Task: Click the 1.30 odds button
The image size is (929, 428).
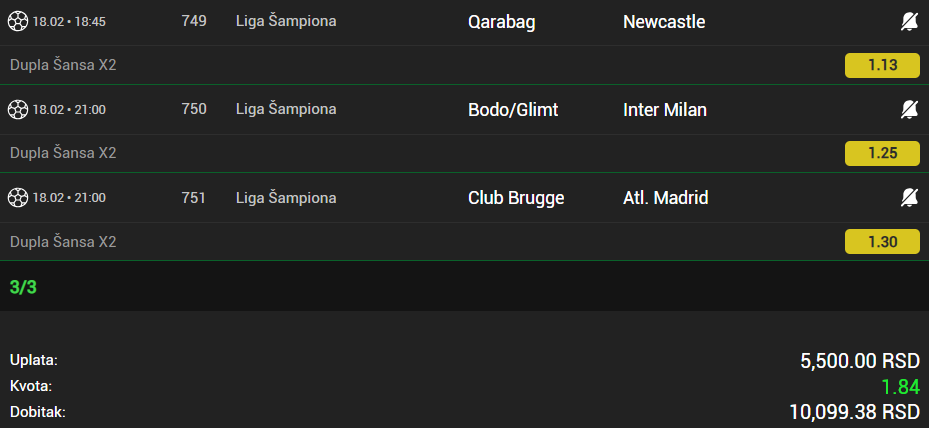Action: coord(882,241)
